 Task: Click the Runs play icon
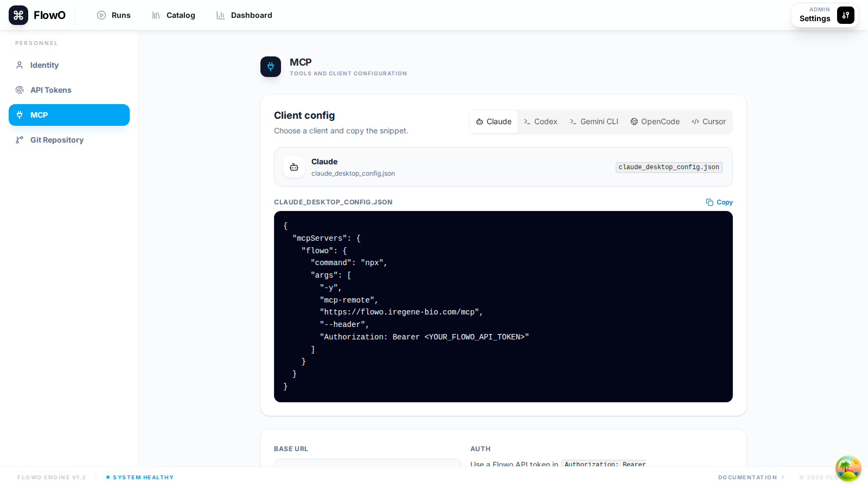pyautogui.click(x=101, y=15)
